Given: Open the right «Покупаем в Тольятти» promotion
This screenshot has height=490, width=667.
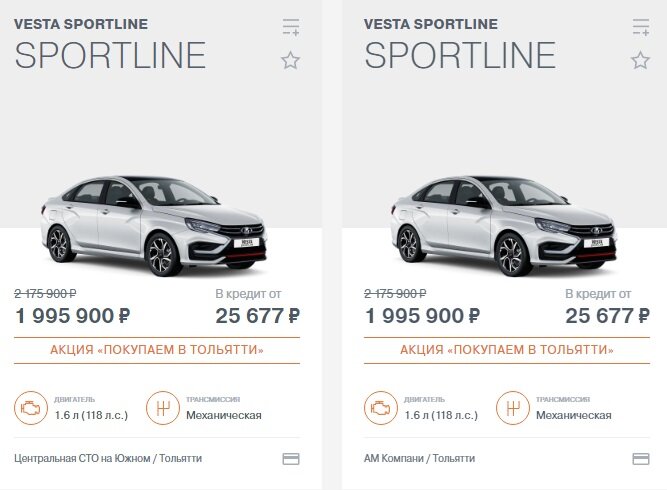Looking at the screenshot, I should tap(507, 350).
